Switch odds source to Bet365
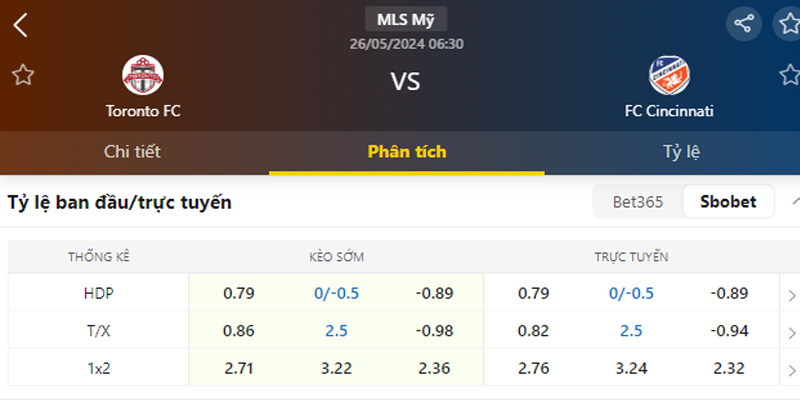Viewport: 800px width, 400px height. [x=638, y=202]
